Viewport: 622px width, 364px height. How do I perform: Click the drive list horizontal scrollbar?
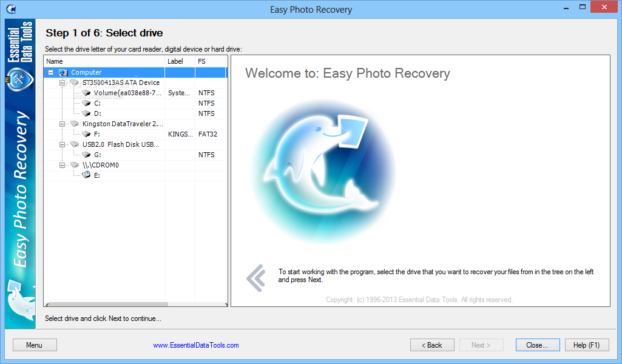[136, 305]
